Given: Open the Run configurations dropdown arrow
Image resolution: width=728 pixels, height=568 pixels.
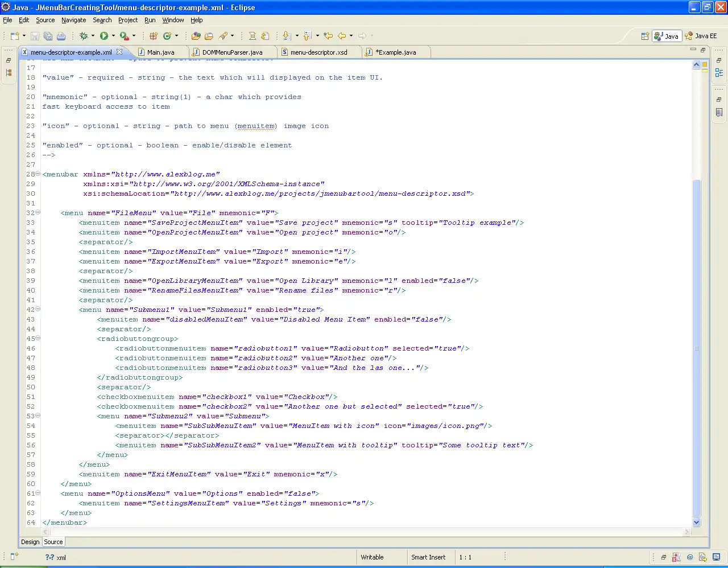Looking at the screenshot, I should 113,36.
